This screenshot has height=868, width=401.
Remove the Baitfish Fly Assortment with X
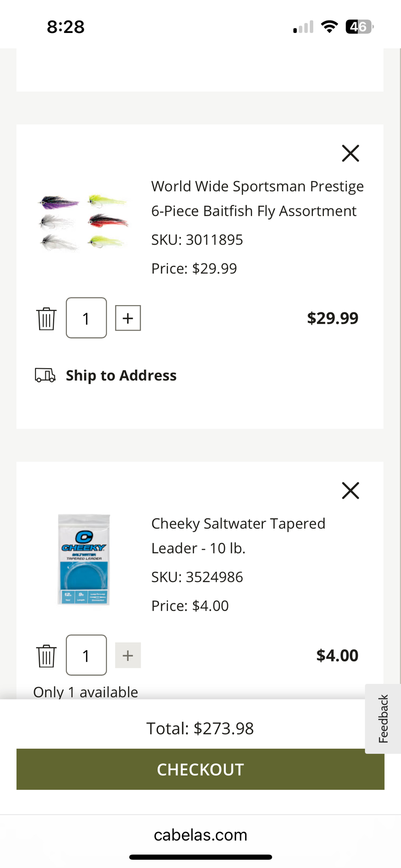tap(350, 153)
